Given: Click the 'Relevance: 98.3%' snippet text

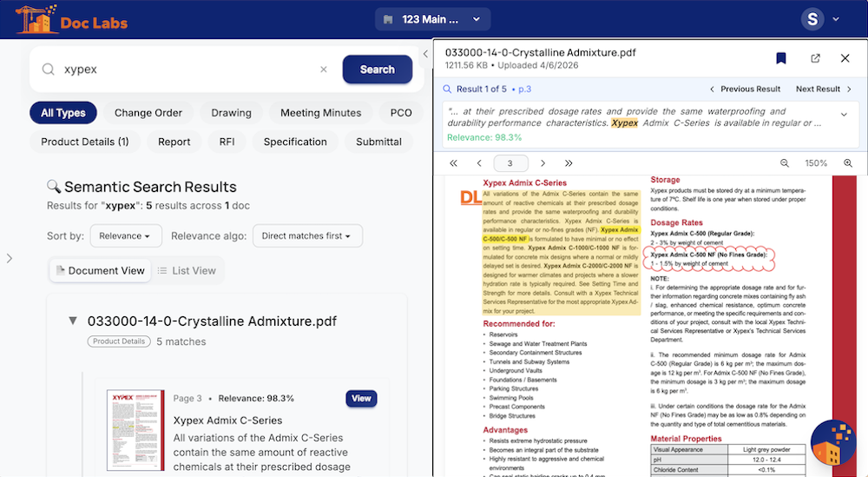Looking at the screenshot, I should (x=484, y=137).
